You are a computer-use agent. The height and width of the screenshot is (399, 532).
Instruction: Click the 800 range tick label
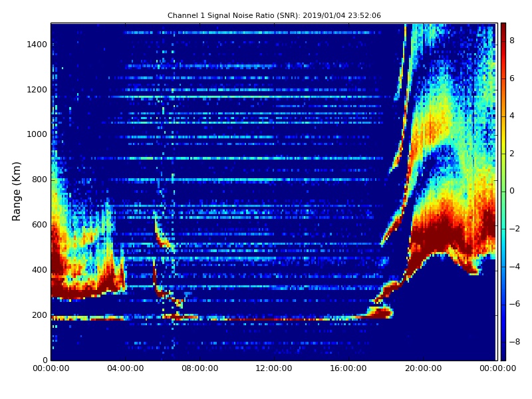coord(39,180)
